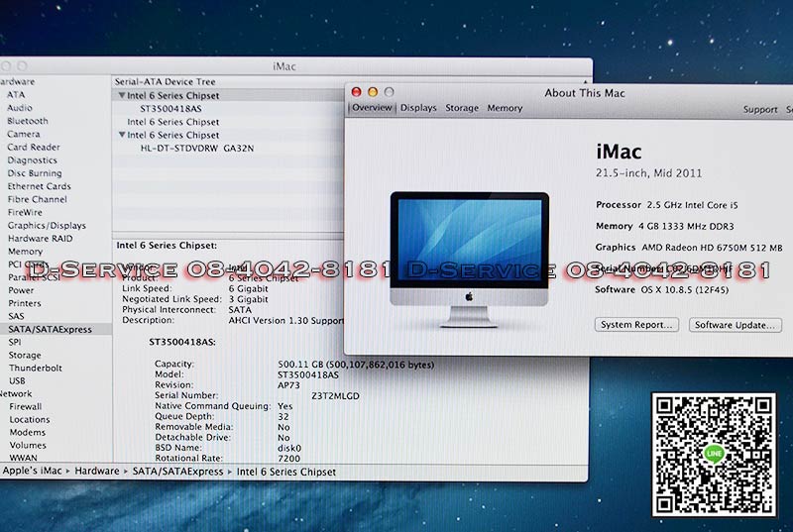The image size is (793, 532).
Task: Click the Negotiated Link Speed value 3 Gigabit
Action: [x=249, y=299]
